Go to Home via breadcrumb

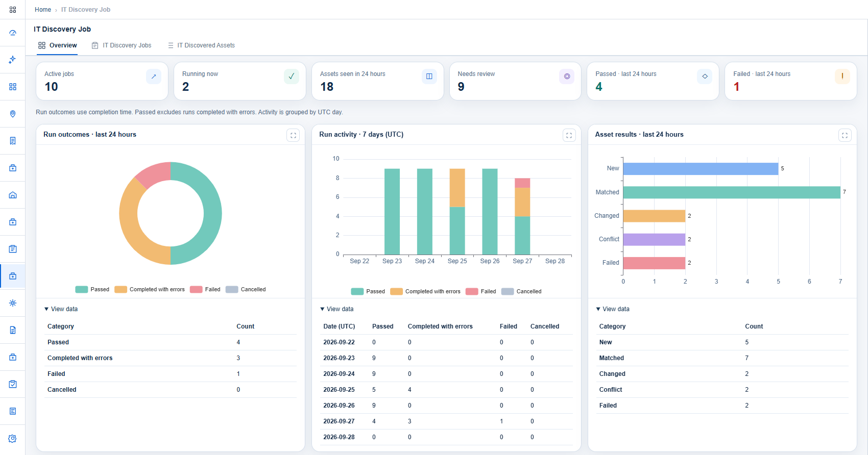[x=43, y=10]
